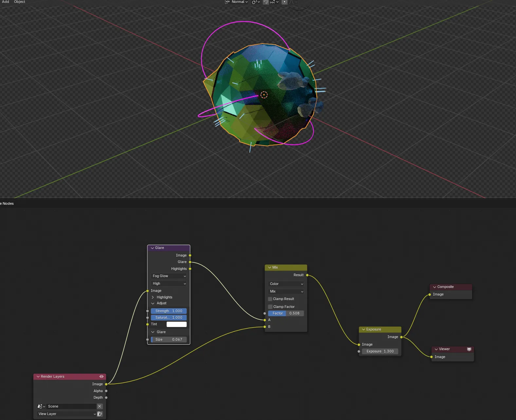516x420 pixels.
Task: Click the Glare Tint white color swatch
Action: coord(176,324)
